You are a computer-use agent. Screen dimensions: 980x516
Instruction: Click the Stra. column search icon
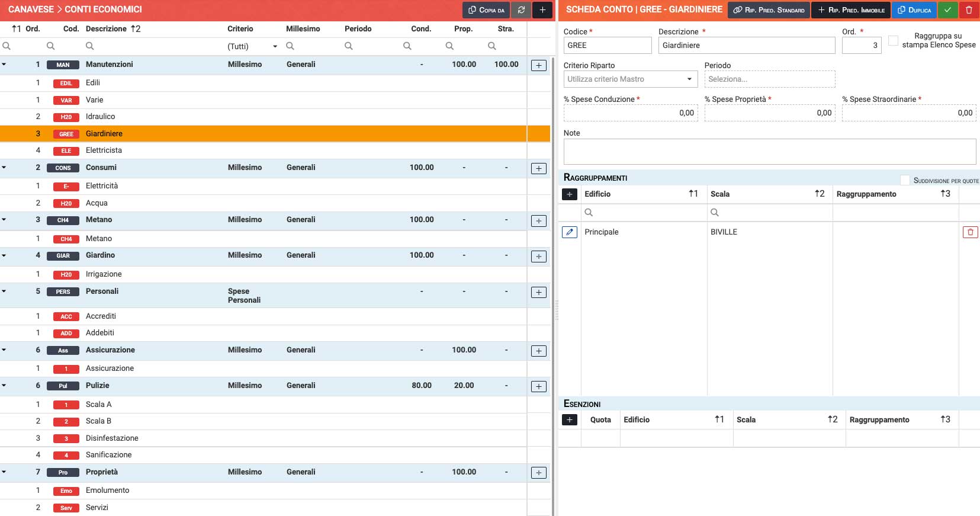(492, 46)
